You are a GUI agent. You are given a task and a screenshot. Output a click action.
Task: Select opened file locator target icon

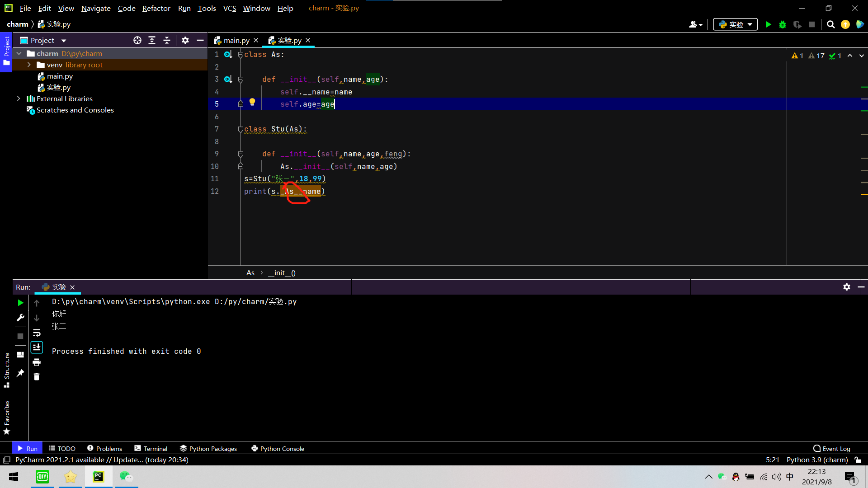click(x=137, y=40)
